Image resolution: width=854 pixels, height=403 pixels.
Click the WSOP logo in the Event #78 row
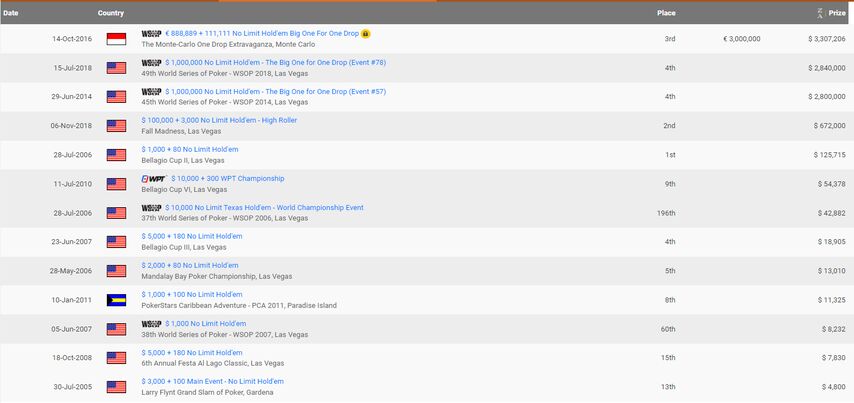(x=151, y=63)
